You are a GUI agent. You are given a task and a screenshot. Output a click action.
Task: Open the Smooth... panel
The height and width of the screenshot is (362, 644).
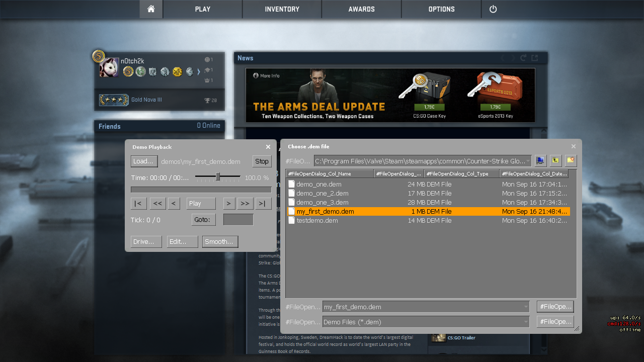(x=220, y=242)
